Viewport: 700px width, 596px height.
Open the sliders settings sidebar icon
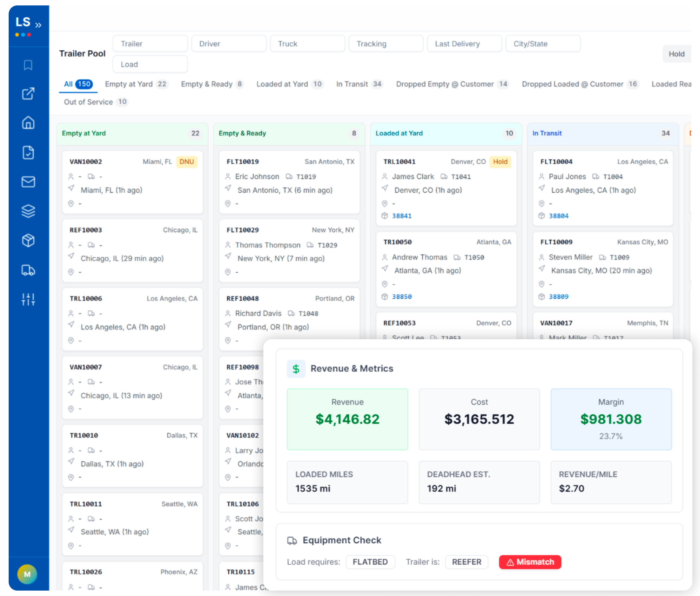pos(28,299)
